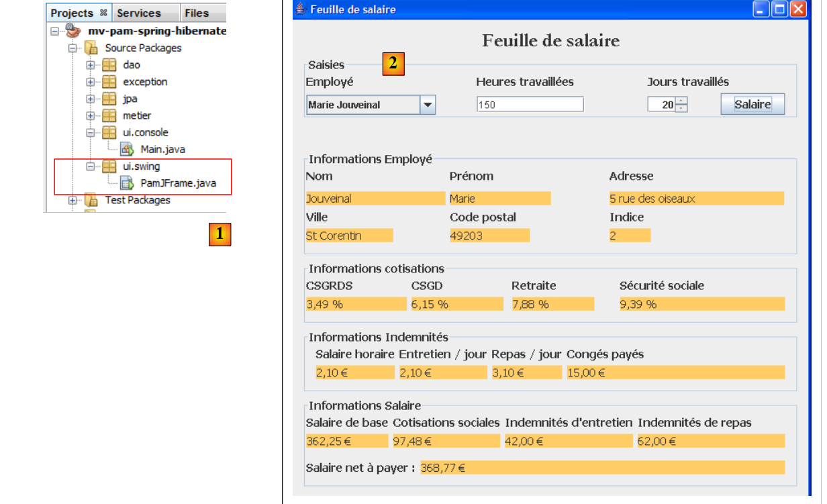
Task: Click the exception package icon
Action: [109, 82]
